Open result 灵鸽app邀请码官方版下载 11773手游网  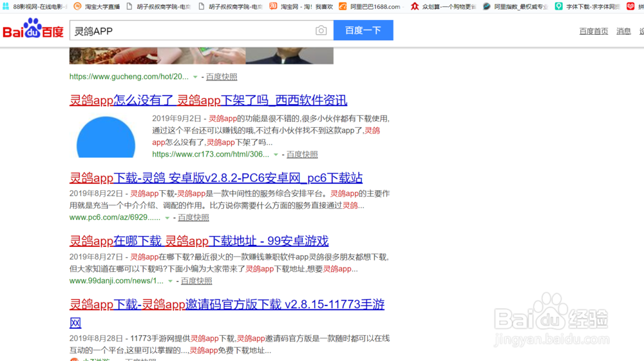227,313
